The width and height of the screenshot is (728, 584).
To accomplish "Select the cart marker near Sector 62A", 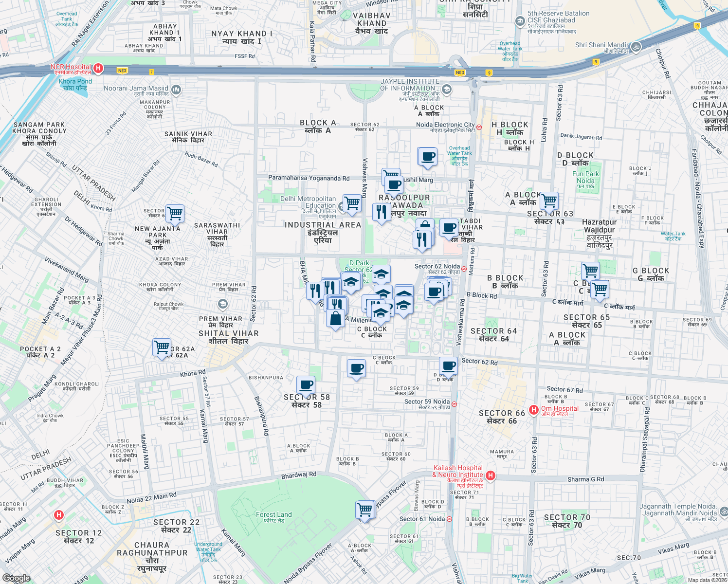I will [162, 347].
